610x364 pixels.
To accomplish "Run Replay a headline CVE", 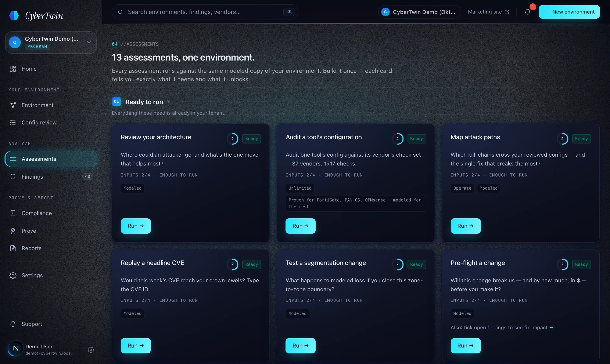I will (x=136, y=345).
